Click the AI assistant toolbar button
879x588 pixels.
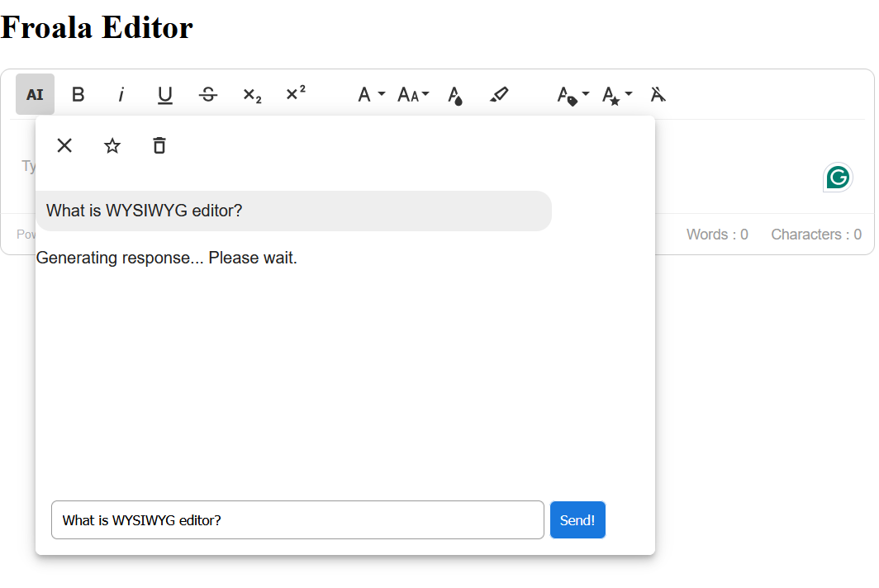35,94
